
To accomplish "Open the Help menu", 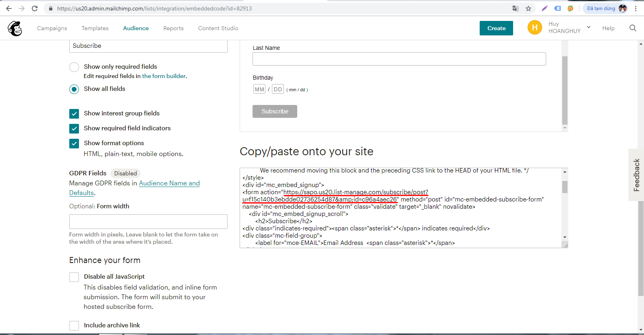I will click(x=608, y=28).
